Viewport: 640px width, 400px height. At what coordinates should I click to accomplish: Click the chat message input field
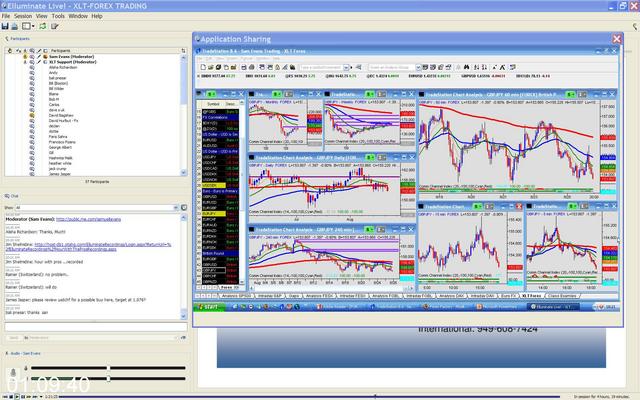96,327
